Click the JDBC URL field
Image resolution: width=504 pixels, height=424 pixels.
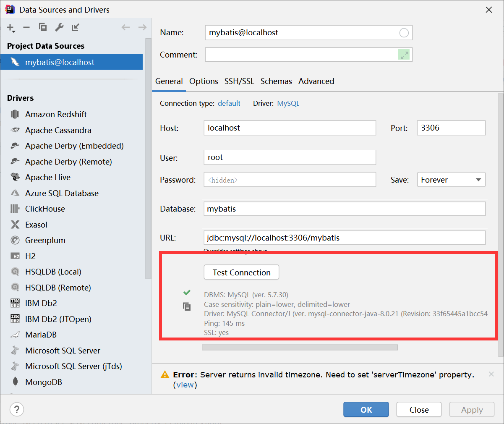345,238
